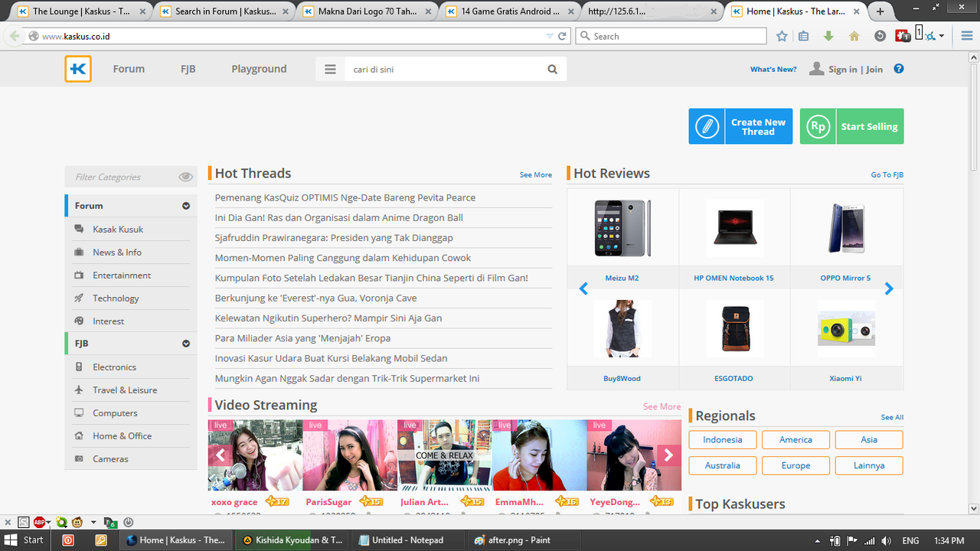Click the Kaskus logo icon
Viewport: 980px width, 551px height.
pos(78,69)
